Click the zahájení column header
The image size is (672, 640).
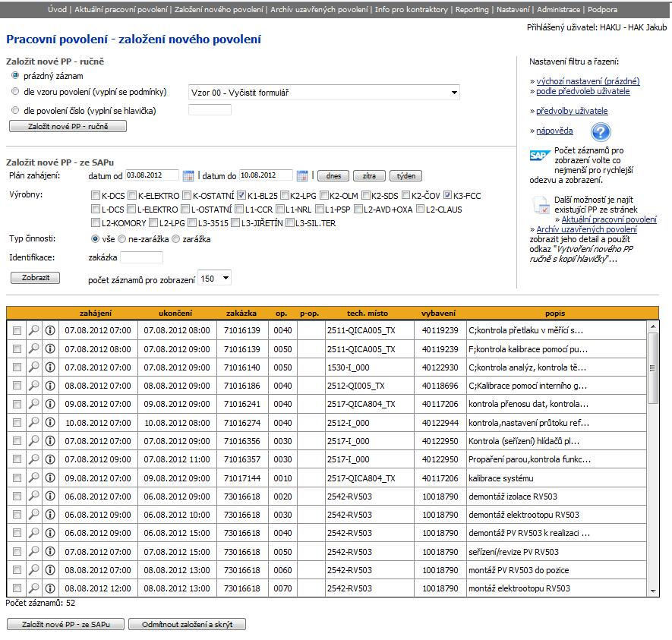pyautogui.click(x=96, y=313)
